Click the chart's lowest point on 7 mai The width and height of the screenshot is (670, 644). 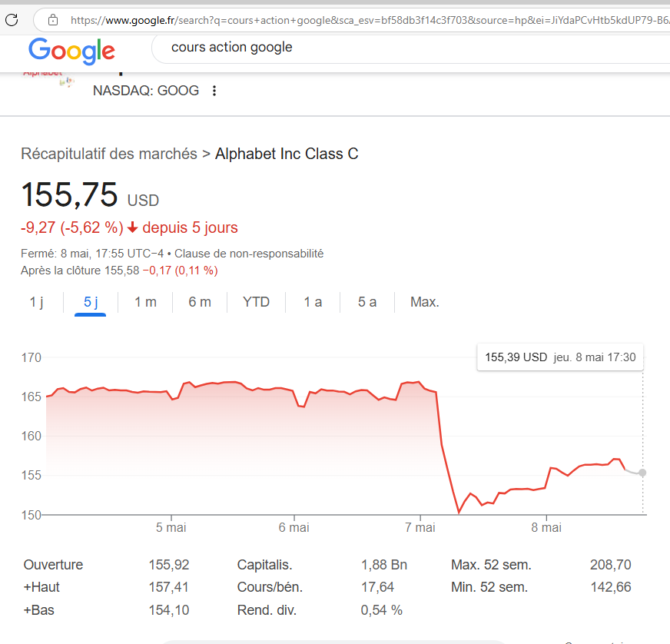pos(459,512)
